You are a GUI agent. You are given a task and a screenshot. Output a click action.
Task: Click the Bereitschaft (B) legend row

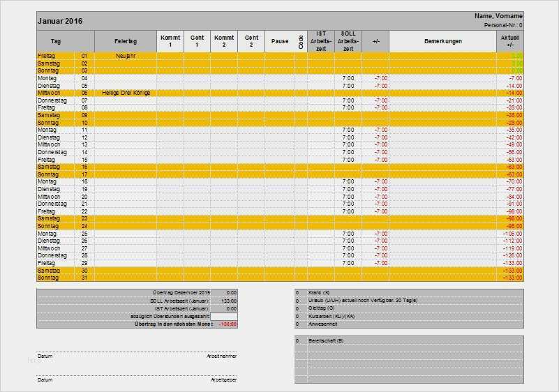click(x=409, y=340)
